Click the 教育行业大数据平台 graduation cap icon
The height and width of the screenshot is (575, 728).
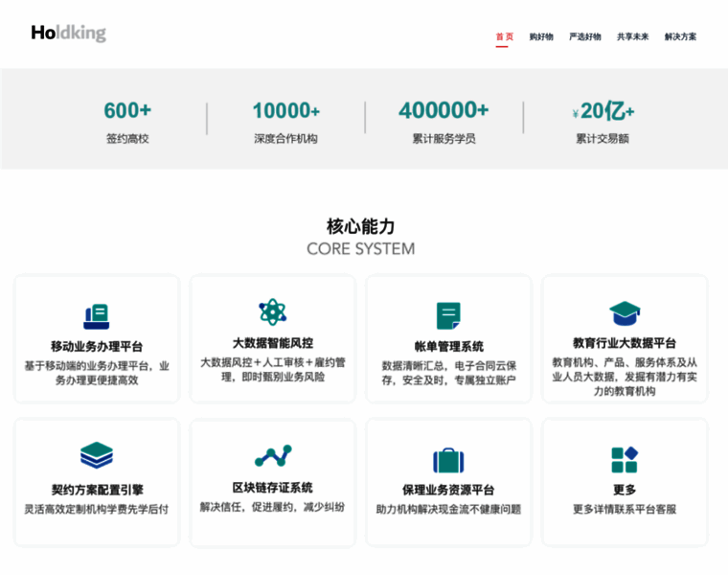click(625, 313)
